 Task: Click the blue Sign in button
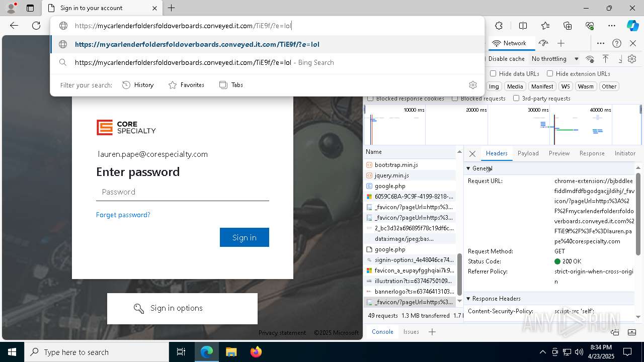tap(245, 237)
